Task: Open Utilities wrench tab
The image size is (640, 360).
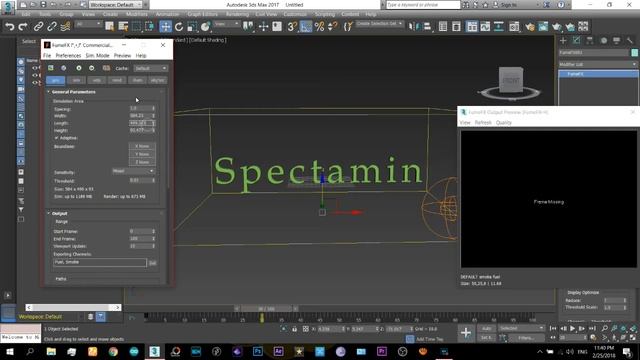Action: 630,40
